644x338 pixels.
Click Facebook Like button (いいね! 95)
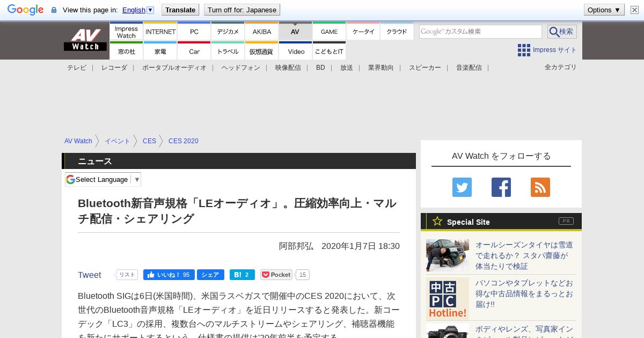tap(169, 275)
